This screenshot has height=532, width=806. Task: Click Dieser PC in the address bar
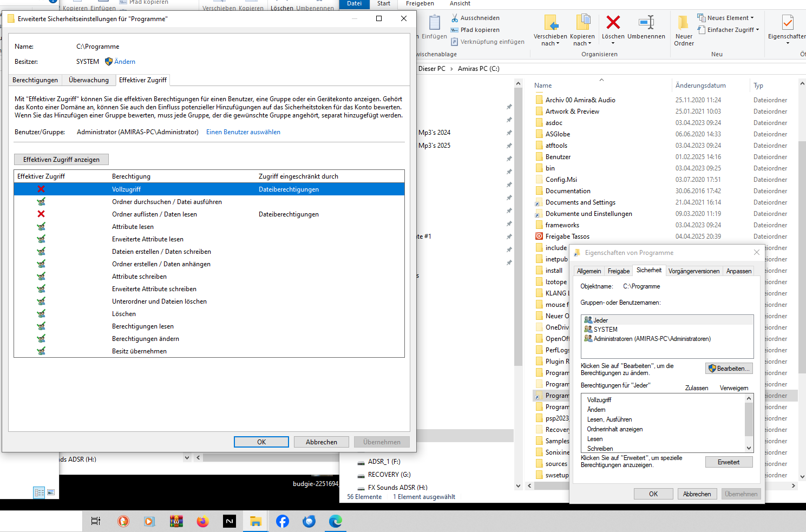coord(432,69)
